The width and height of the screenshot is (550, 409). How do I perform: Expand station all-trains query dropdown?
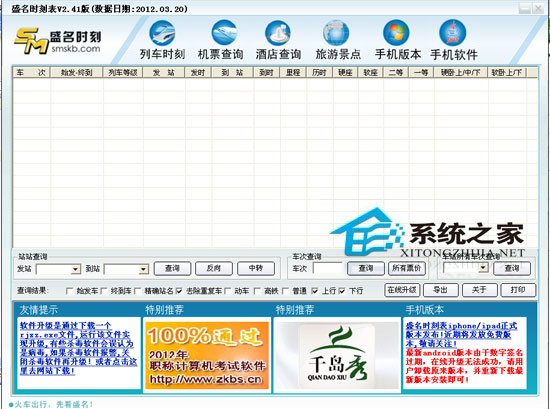point(483,268)
